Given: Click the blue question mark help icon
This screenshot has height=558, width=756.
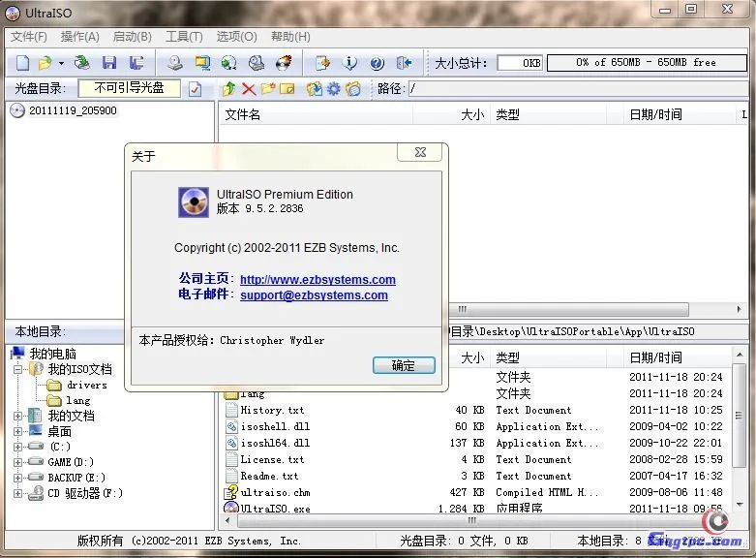Looking at the screenshot, I should 378,63.
